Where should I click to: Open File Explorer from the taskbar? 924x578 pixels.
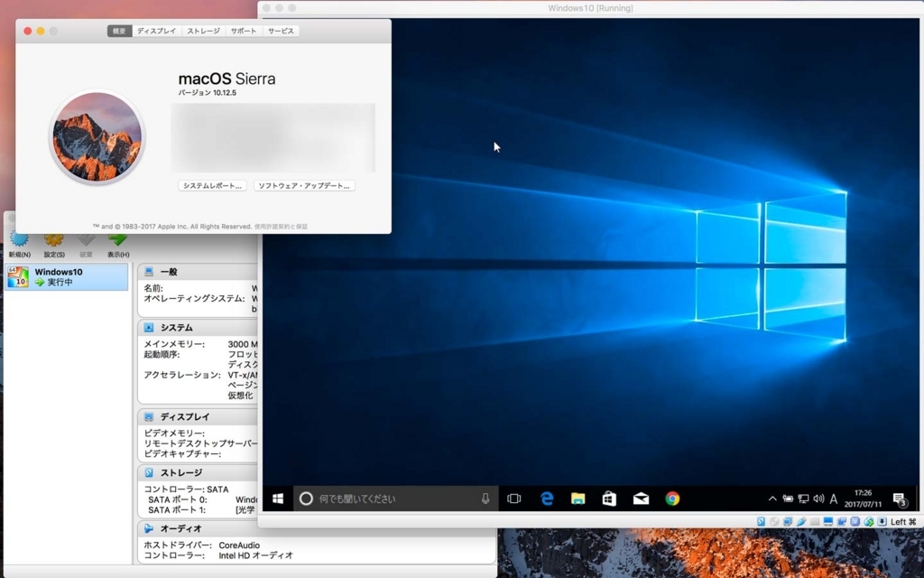click(x=578, y=499)
